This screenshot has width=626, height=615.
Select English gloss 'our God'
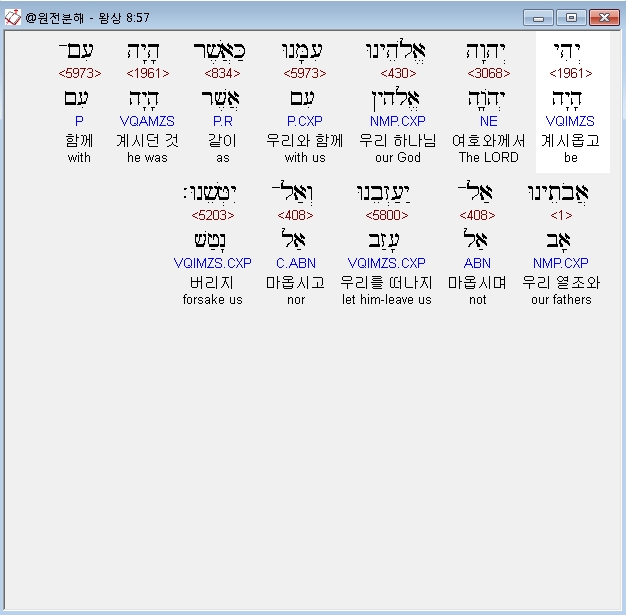[x=398, y=158]
